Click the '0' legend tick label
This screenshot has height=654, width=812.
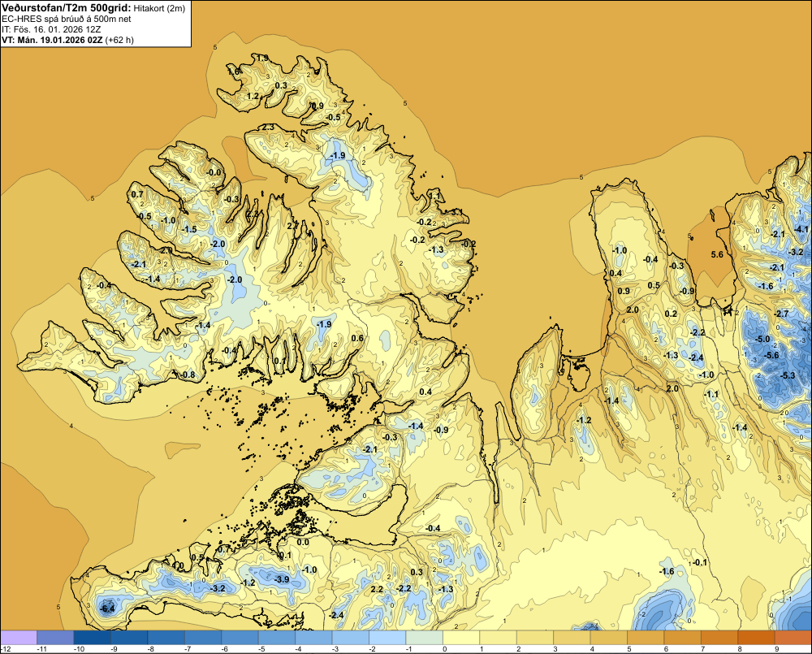pos(445,649)
